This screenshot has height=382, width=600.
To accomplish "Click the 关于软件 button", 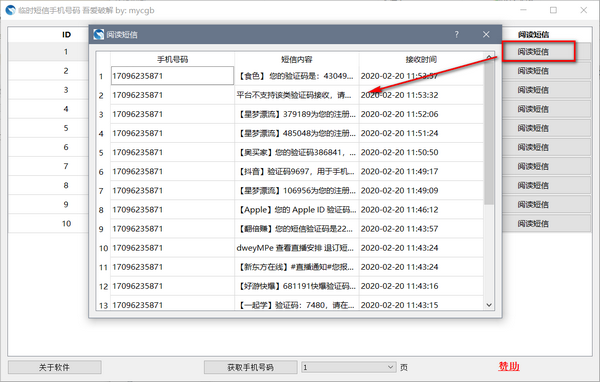I will 54,367.
